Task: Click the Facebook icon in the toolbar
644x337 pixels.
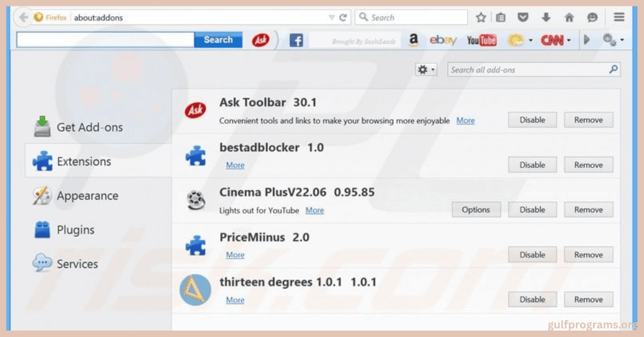Action: [296, 40]
